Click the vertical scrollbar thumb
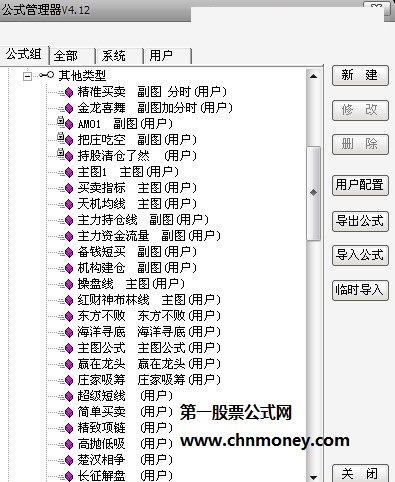Image resolution: width=395 pixels, height=482 pixels. tap(313, 193)
